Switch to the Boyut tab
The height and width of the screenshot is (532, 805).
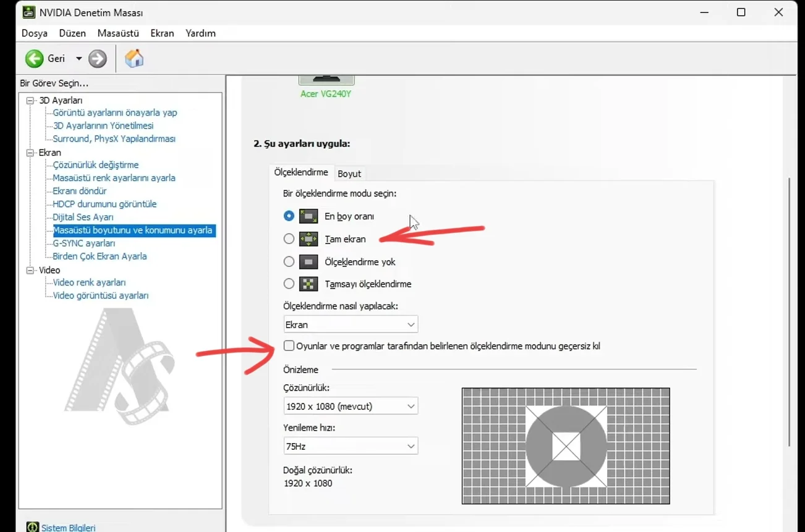pos(349,174)
